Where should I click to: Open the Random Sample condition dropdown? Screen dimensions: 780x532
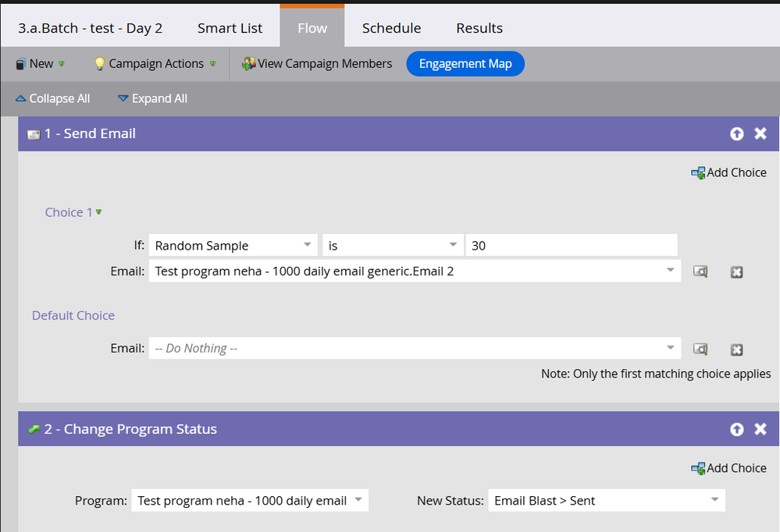(233, 246)
